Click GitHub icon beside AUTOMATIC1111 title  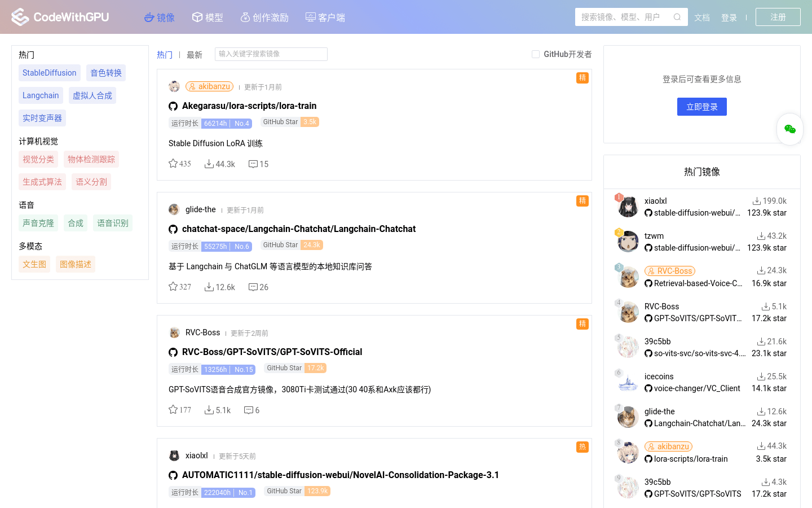click(173, 475)
